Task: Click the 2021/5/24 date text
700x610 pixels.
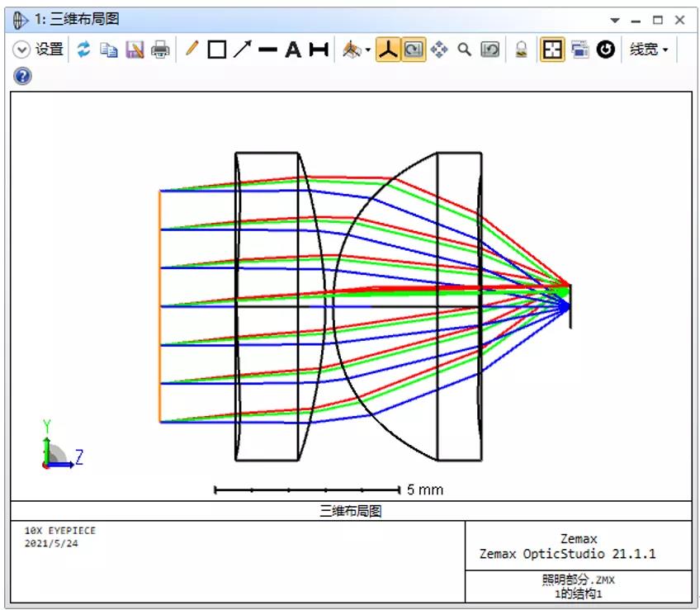Action: [x=51, y=543]
